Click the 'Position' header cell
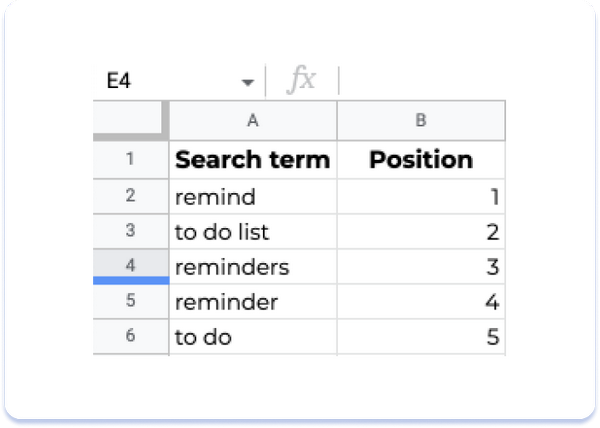Image resolution: width=600 pixels, height=428 pixels. coord(421,159)
